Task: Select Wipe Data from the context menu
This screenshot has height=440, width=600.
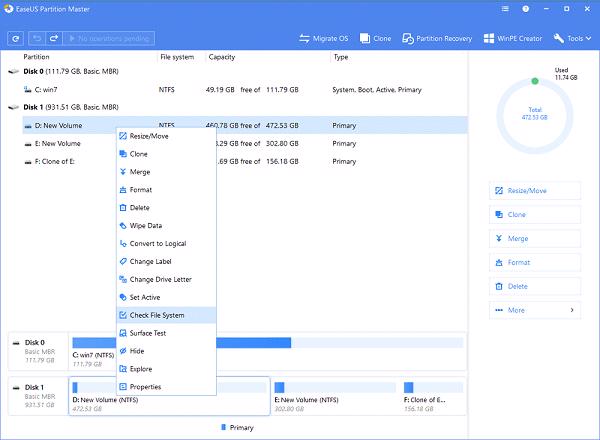Action: (146, 226)
